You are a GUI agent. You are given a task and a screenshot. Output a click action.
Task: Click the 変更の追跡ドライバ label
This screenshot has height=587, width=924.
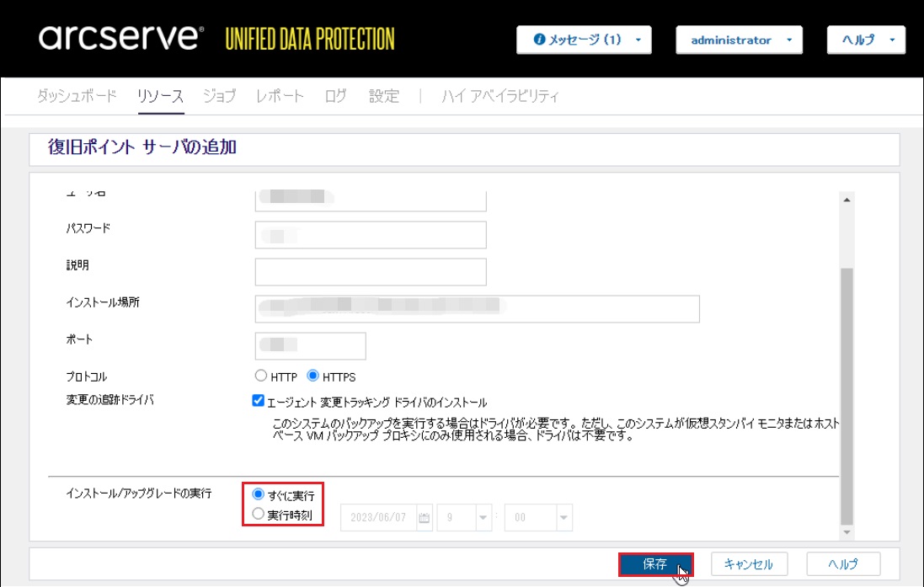point(109,399)
